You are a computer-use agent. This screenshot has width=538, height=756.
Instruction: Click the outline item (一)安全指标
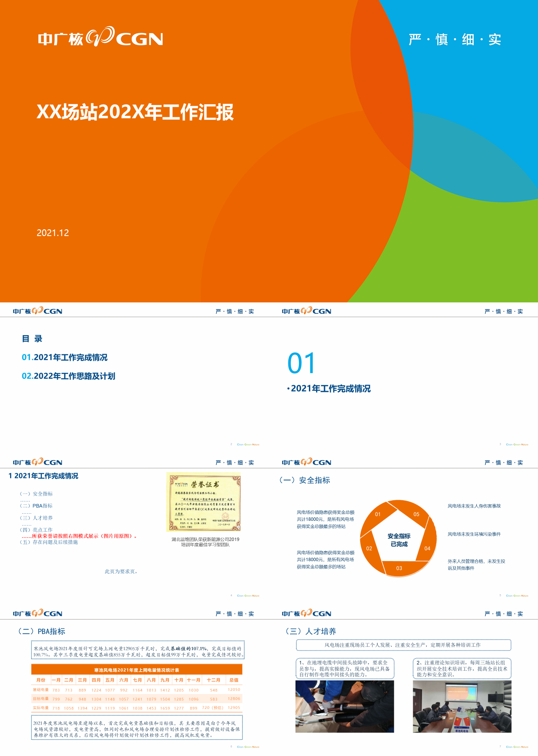[36, 494]
